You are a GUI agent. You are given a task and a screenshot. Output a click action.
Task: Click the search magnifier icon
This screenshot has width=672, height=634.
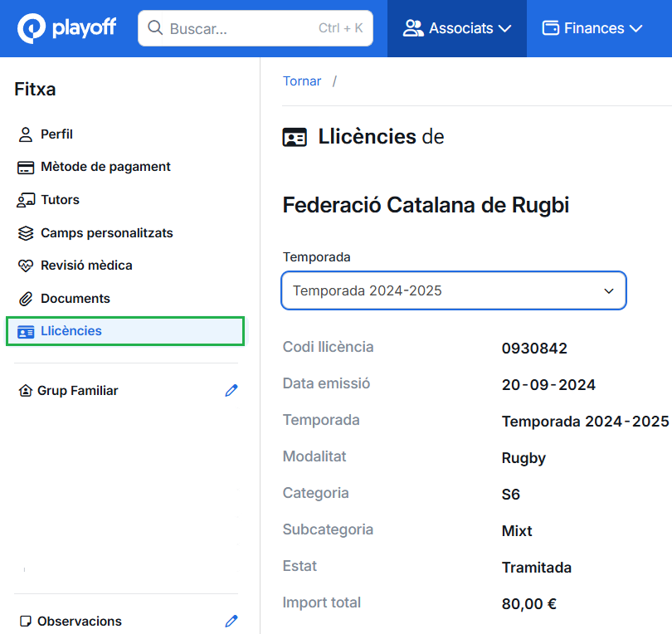(x=154, y=28)
